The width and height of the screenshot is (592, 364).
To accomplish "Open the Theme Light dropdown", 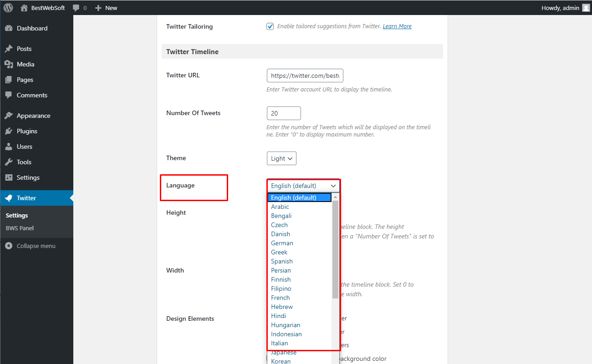I will 281,158.
